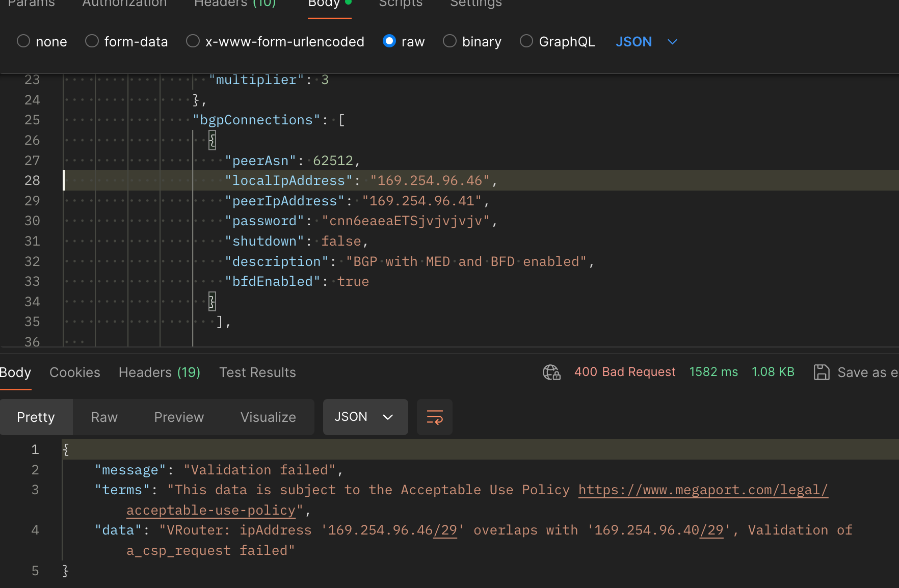
Task: Click the description BGP with MED text
Action: 466,261
